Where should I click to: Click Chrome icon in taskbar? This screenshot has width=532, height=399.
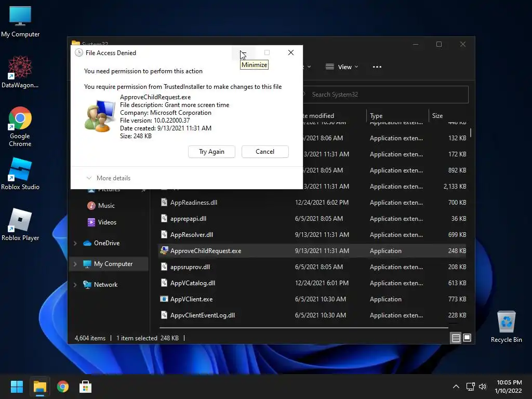(63, 387)
